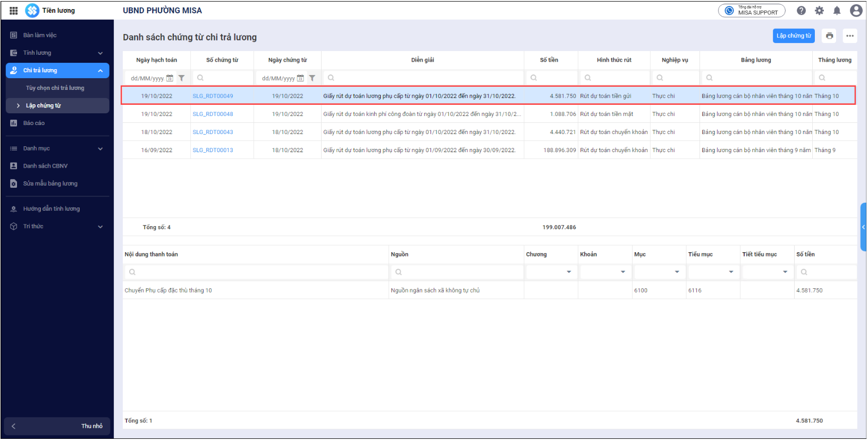Open the app grid launcher icon

(x=14, y=11)
